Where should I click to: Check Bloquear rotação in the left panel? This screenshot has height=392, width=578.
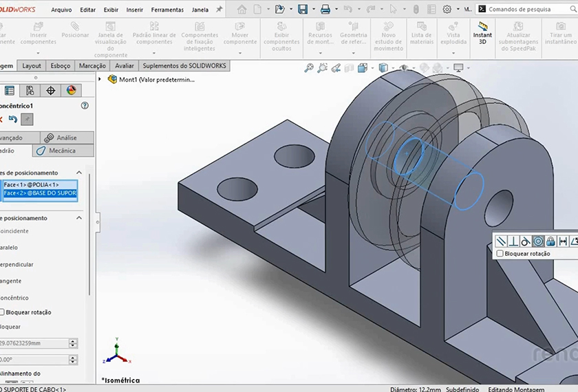(x=2, y=312)
